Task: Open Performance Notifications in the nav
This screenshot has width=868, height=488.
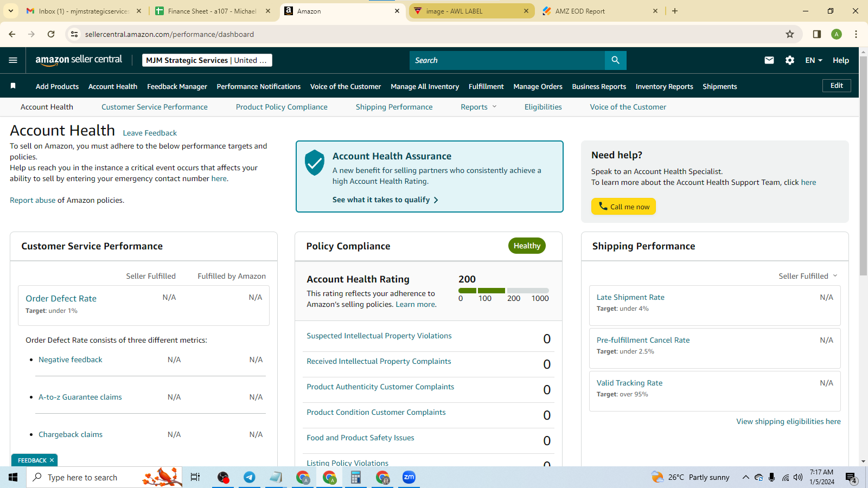Action: pyautogui.click(x=258, y=86)
